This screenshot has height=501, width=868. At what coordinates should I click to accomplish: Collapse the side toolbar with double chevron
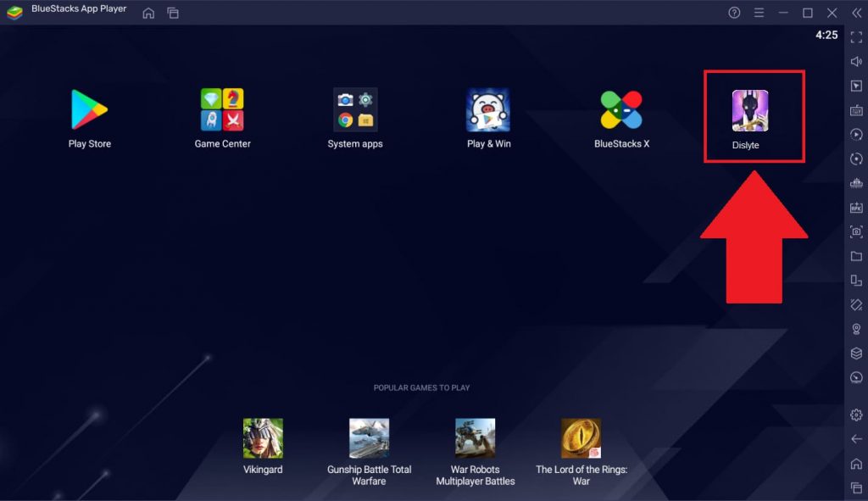[x=856, y=12]
